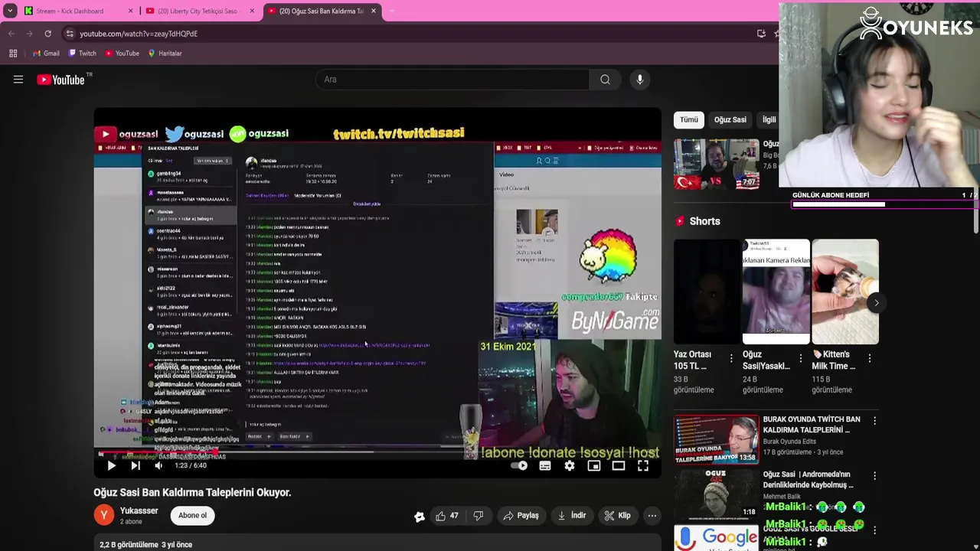Open Chrome apps grid shortcut
This screenshot has width=980, height=551.
(13, 54)
